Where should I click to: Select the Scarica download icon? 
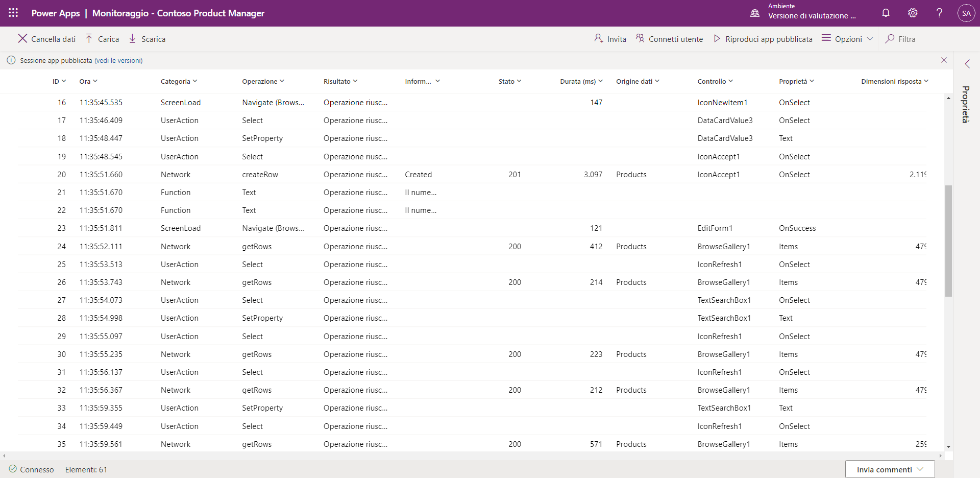[132, 38]
